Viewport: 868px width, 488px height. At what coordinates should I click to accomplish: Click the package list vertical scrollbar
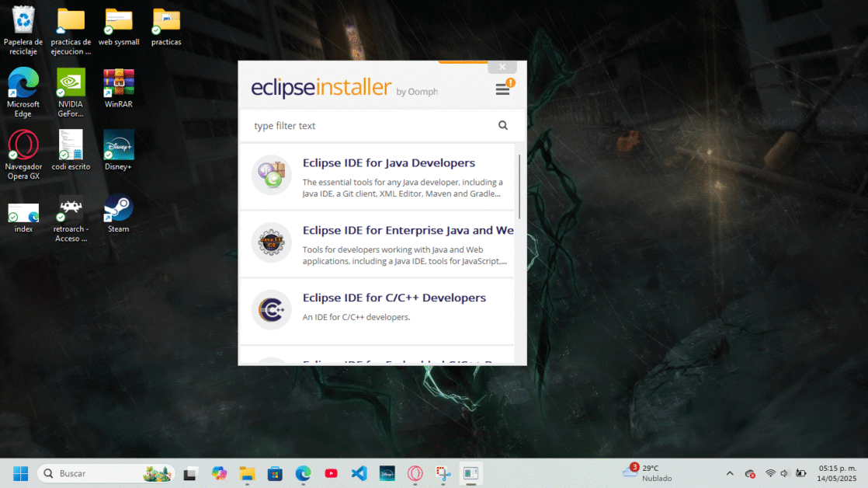pos(519,186)
